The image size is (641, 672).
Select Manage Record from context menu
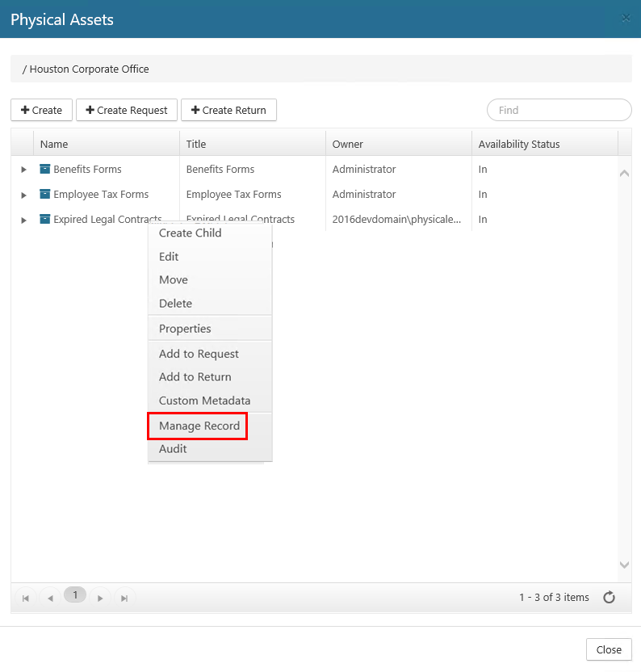coord(199,426)
